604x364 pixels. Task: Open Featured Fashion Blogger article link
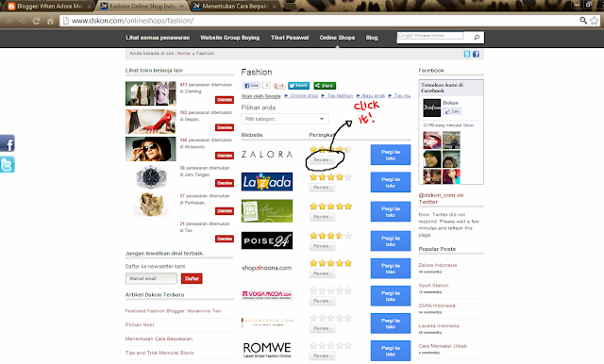[173, 311]
